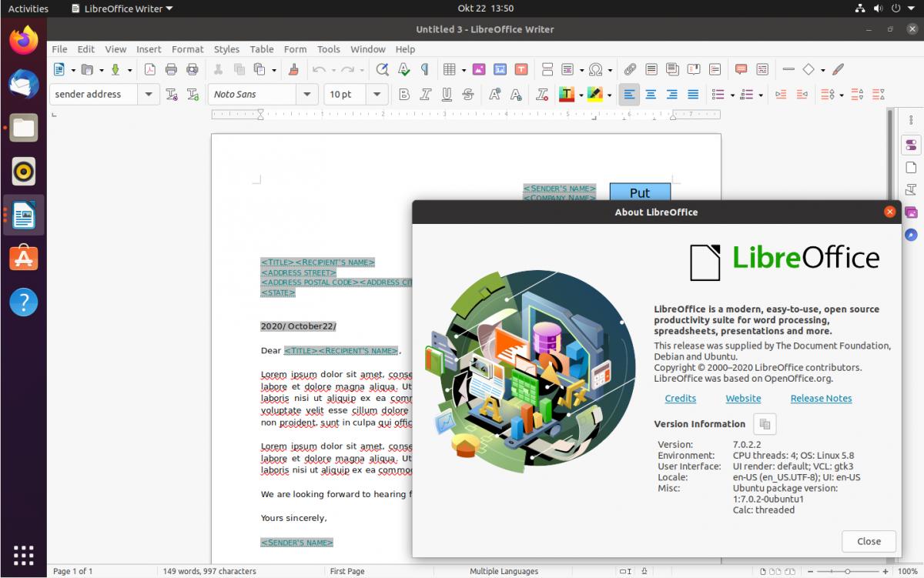Select the Clone Formatting paintbrush tool

point(293,69)
